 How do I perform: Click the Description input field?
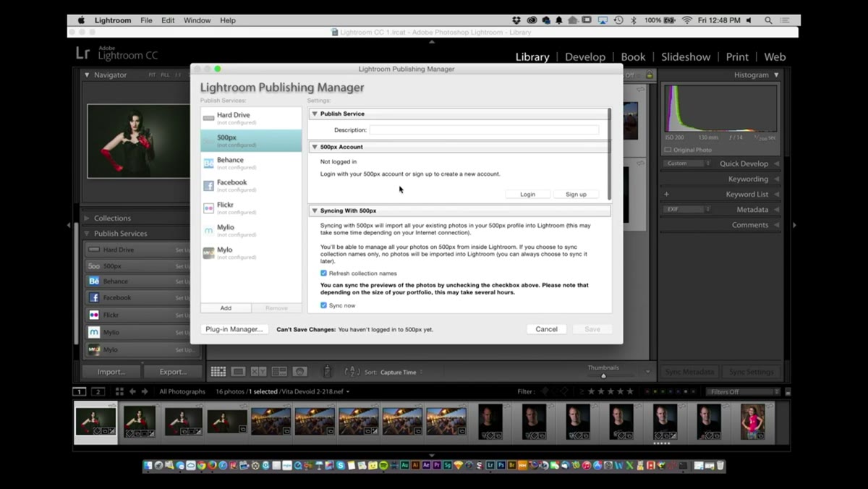pyautogui.click(x=484, y=130)
